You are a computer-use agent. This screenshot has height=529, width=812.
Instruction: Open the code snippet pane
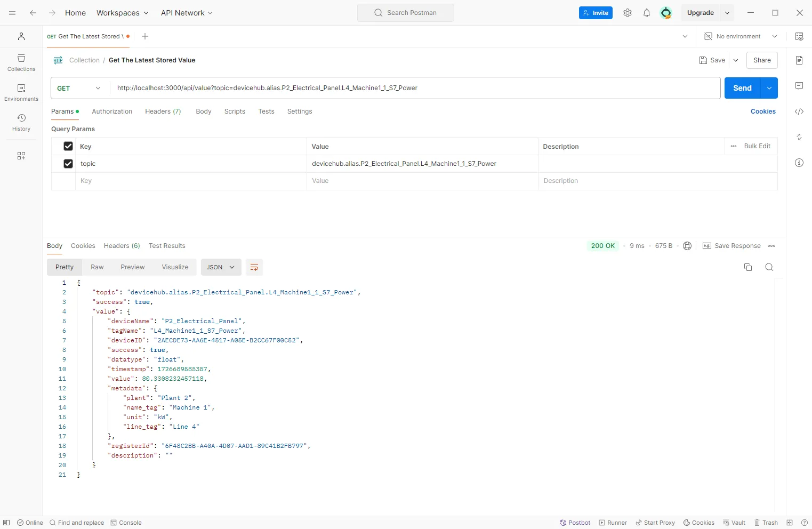[799, 111]
